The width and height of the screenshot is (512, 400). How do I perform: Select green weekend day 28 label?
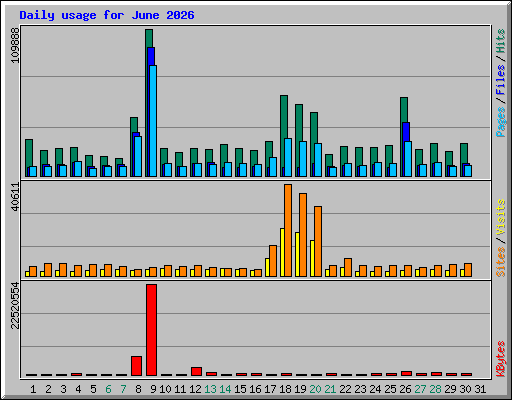435,389
